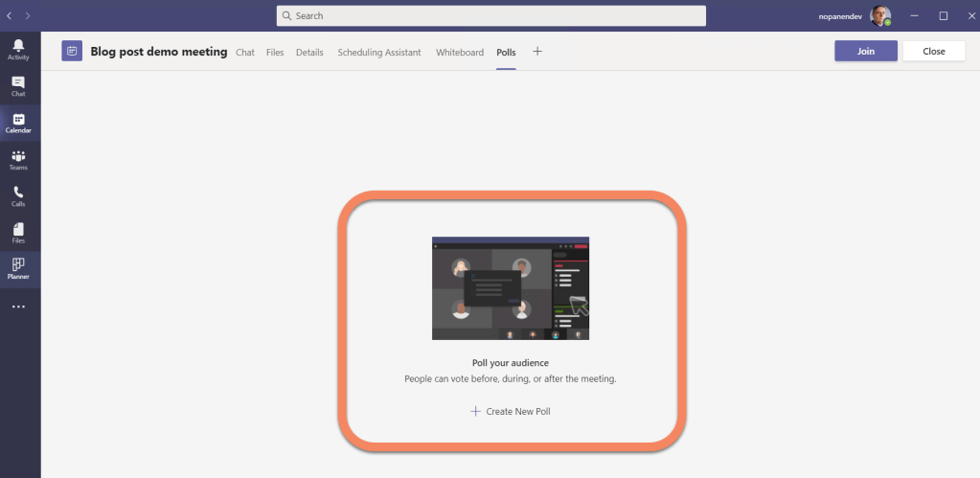Viewport: 980px width, 478px height.
Task: Open the Whiteboard tab
Action: 460,53
